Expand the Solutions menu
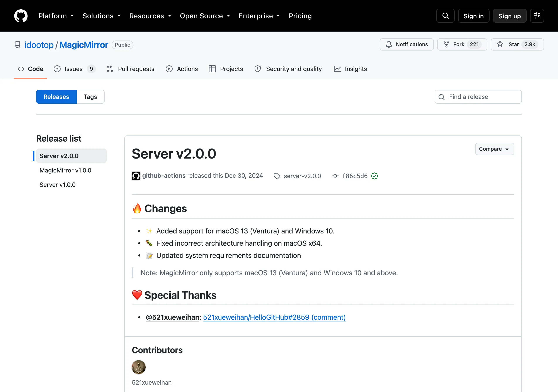Image resolution: width=558 pixels, height=392 pixels. click(102, 16)
